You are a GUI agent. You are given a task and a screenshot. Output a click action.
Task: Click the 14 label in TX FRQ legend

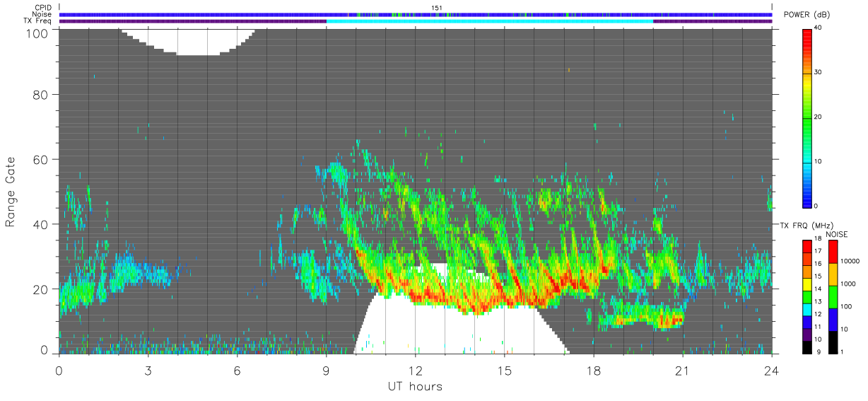click(x=818, y=289)
